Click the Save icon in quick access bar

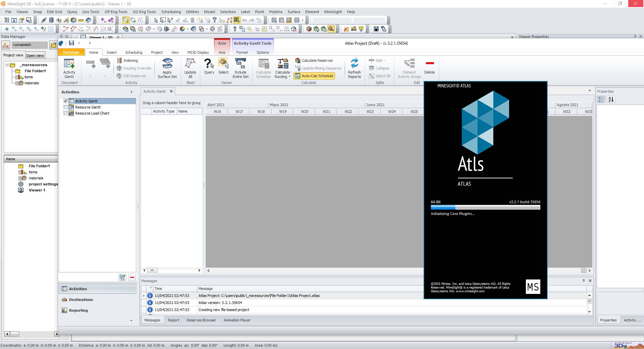71,43
